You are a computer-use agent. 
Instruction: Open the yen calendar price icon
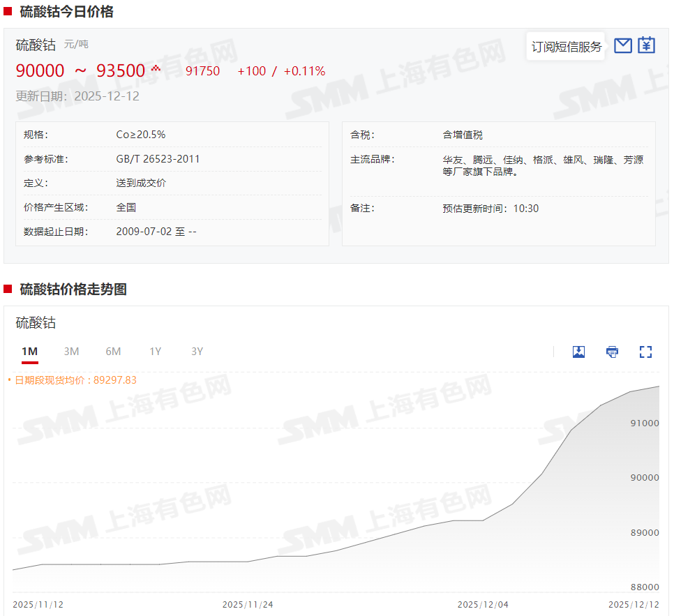(647, 46)
